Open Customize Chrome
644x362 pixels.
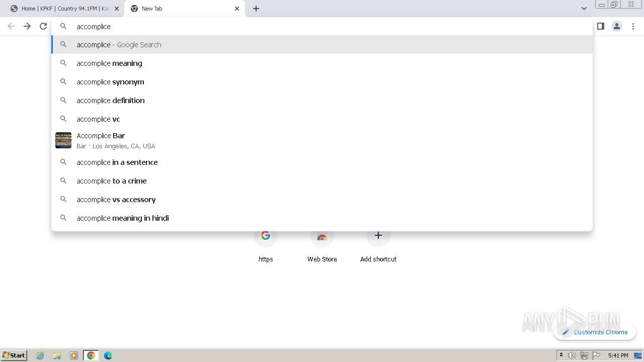point(595,332)
